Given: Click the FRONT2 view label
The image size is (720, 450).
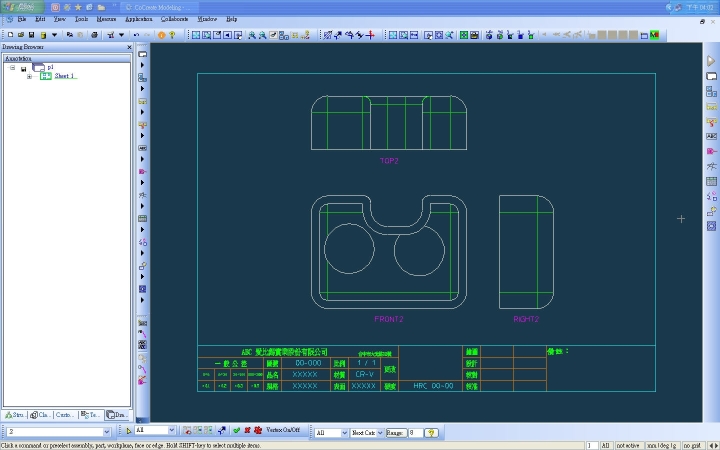Looking at the screenshot, I should click(x=388, y=319).
